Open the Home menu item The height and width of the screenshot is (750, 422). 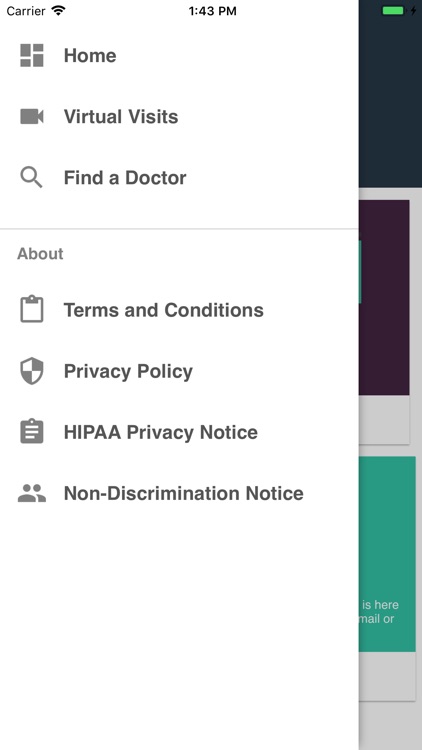(179, 55)
